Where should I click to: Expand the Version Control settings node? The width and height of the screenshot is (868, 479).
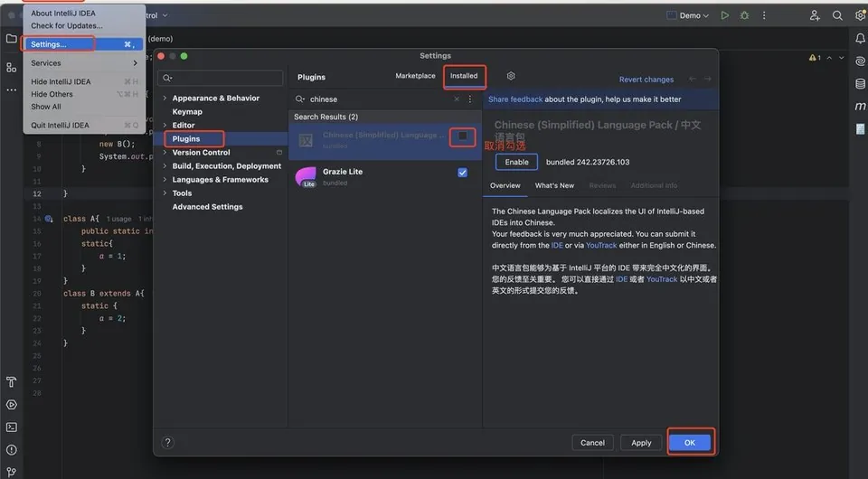pyautogui.click(x=165, y=152)
